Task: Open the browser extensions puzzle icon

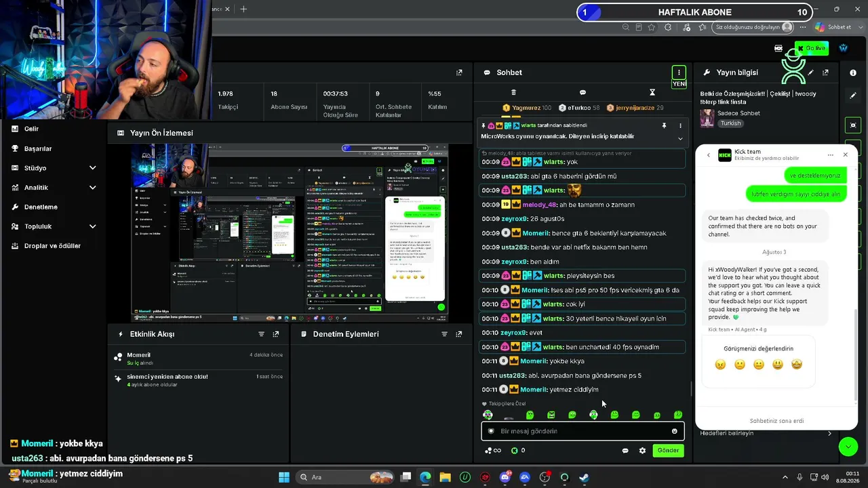Action: pyautogui.click(x=668, y=27)
